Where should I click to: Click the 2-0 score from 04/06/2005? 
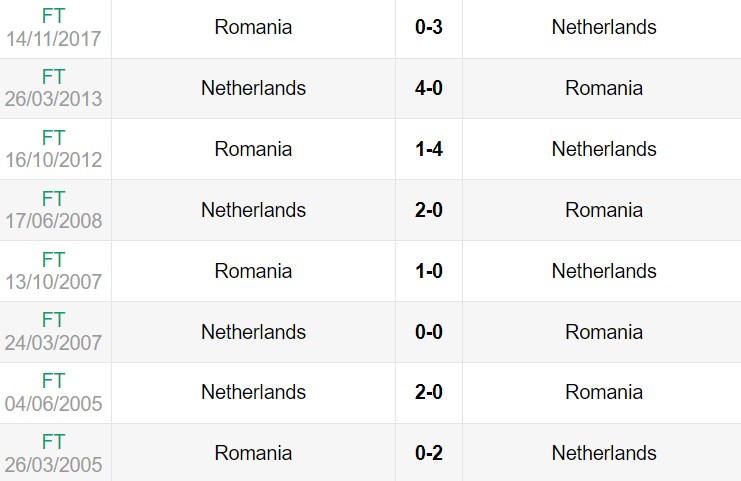coord(429,393)
